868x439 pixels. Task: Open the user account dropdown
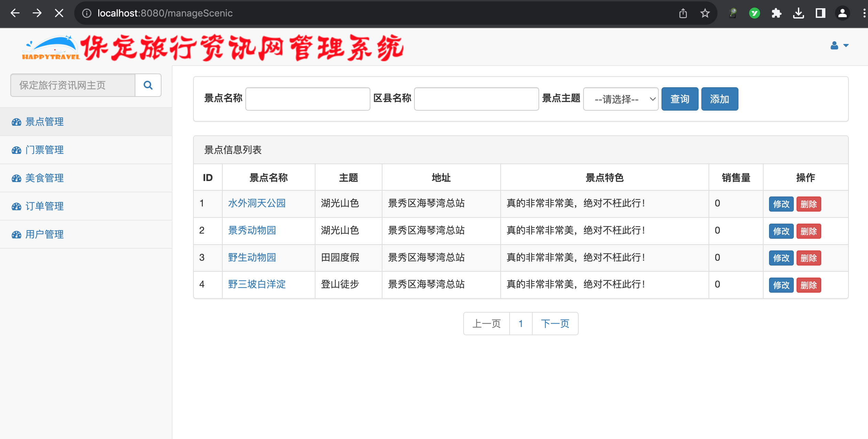(839, 45)
